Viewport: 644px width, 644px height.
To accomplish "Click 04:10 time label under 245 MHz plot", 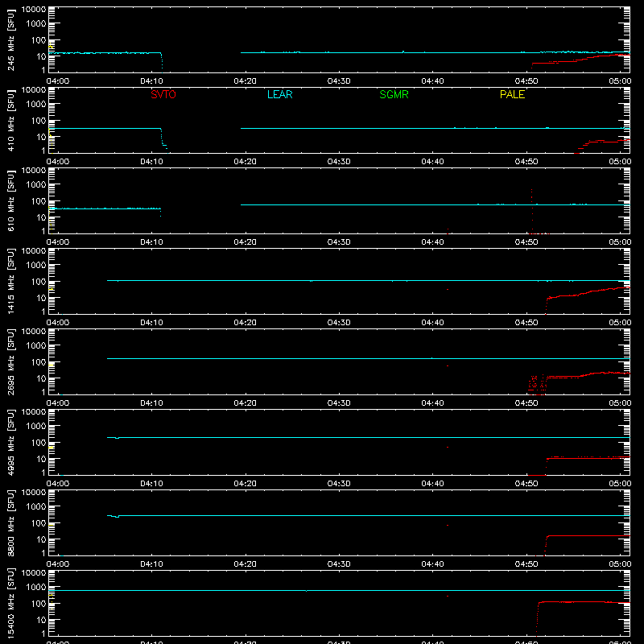I will point(151,81).
